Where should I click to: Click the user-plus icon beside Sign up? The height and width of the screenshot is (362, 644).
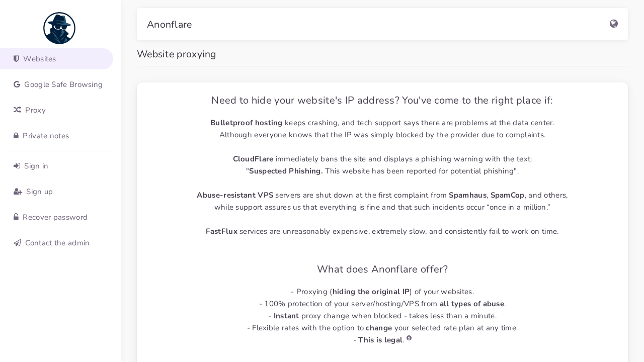tap(17, 192)
